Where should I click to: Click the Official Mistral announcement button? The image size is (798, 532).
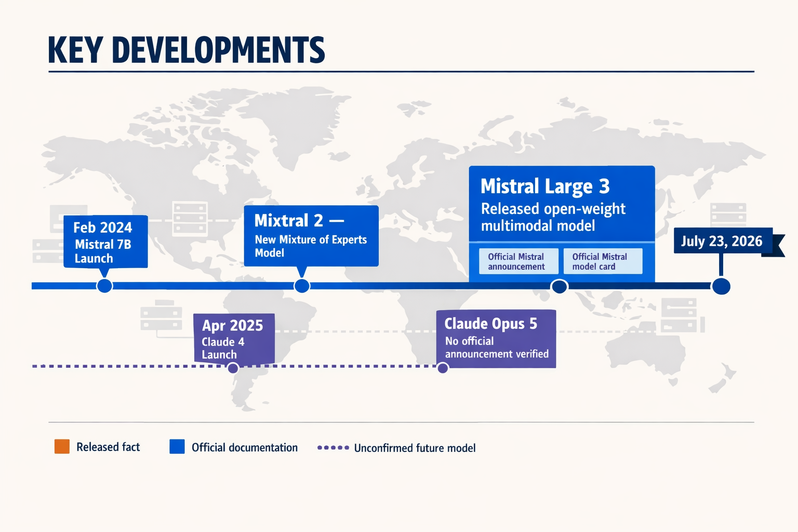(x=518, y=261)
